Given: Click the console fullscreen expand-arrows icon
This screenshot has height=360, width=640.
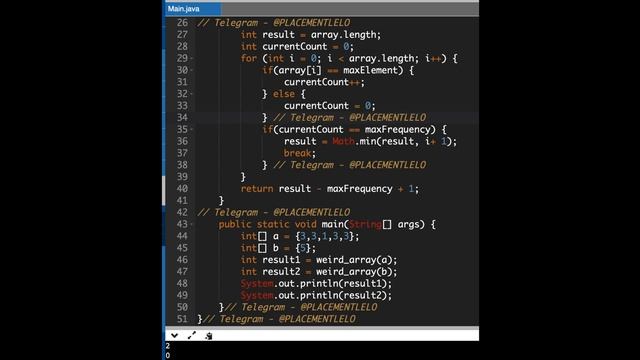Looking at the screenshot, I should point(191,336).
